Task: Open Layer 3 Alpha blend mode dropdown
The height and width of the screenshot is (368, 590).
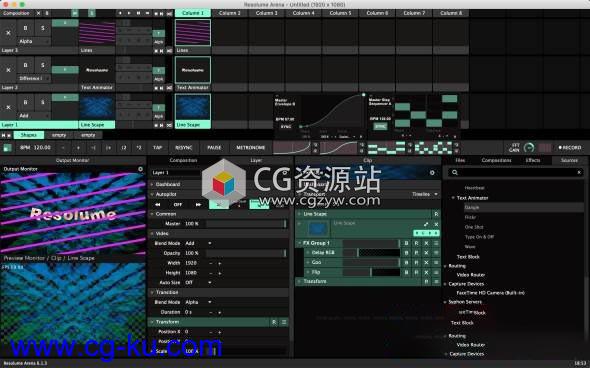Action: point(33,41)
